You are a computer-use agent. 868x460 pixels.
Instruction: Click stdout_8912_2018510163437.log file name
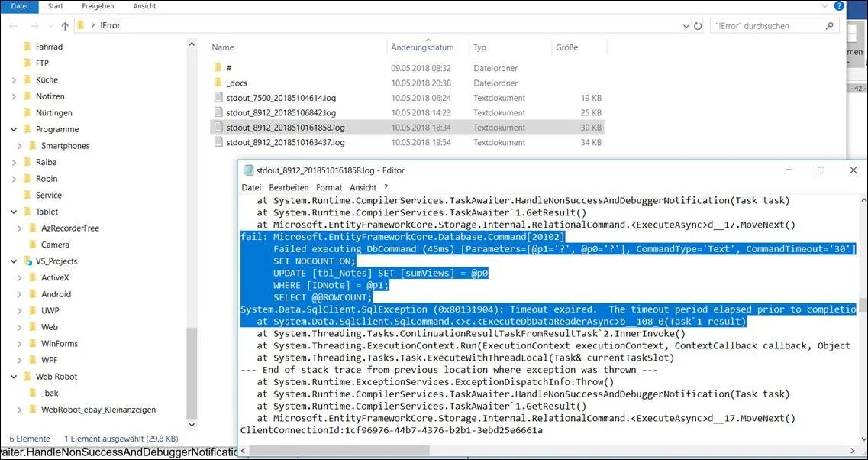point(286,142)
